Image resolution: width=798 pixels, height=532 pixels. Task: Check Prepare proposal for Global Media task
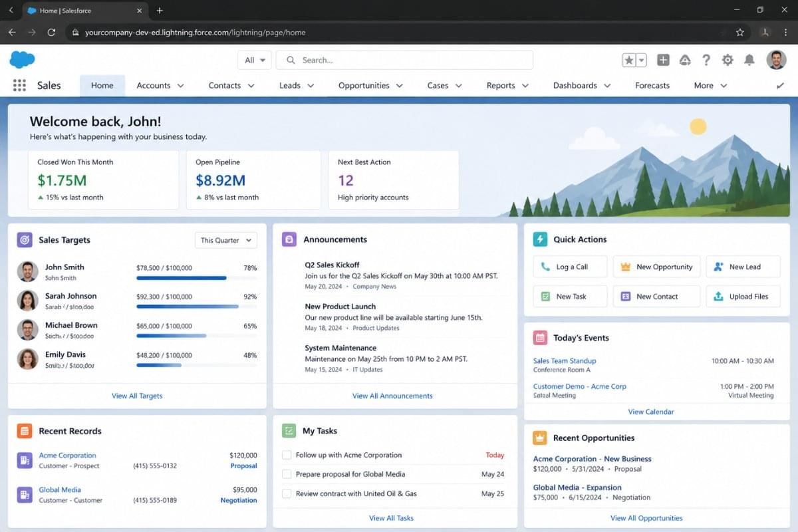[287, 474]
